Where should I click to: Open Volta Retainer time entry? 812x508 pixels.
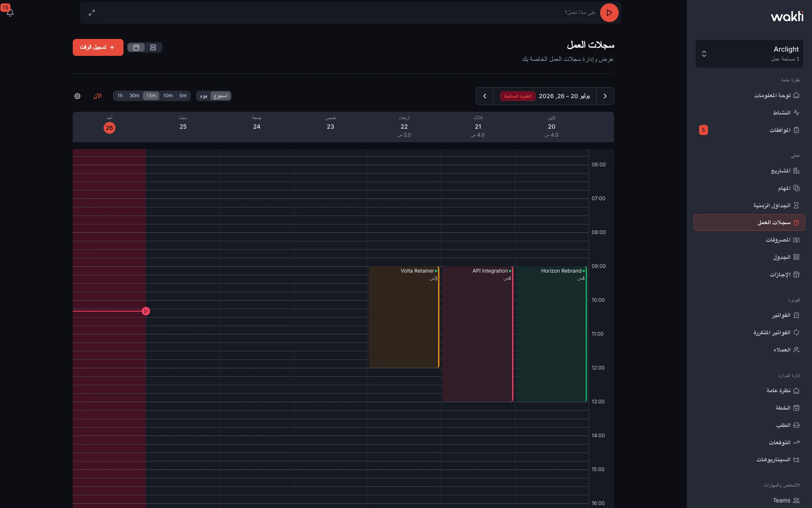[404, 317]
